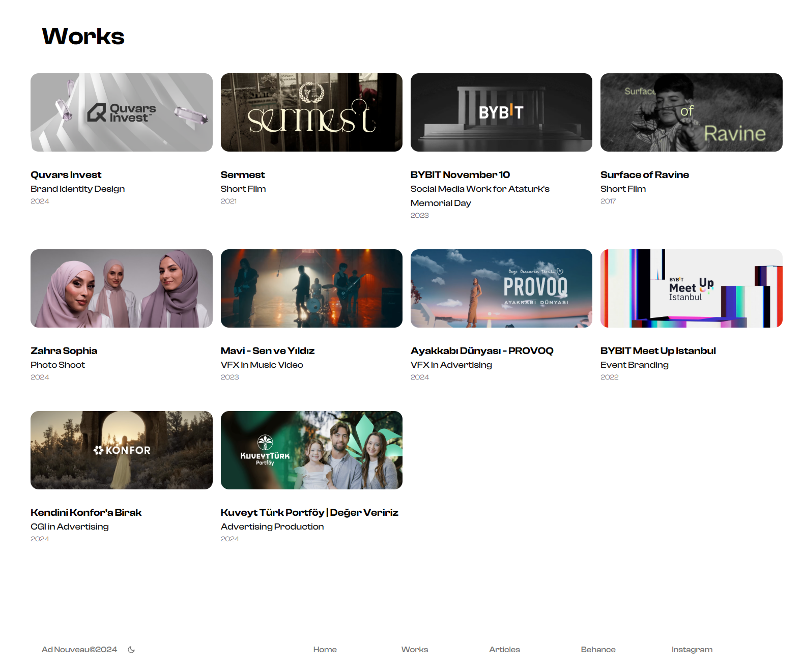Viewport: 803px width, 672px height.
Task: Click the Ad Nouveau©2024 footer text
Action: [x=79, y=650]
